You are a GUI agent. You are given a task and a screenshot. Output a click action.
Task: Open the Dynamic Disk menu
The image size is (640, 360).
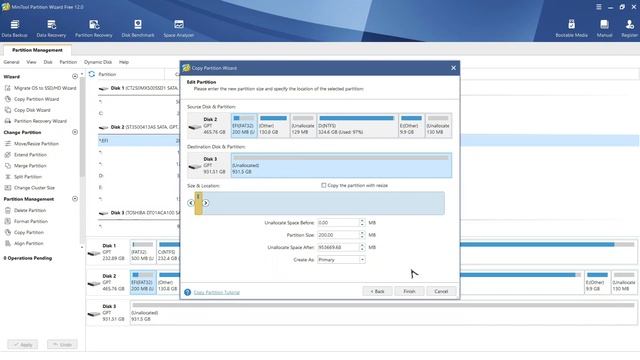tap(98, 62)
